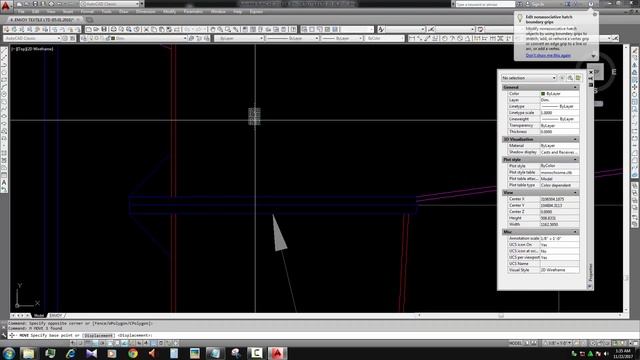Collapse the Misc section in Properties
This screenshot has width=640, height=360.
pos(575,232)
